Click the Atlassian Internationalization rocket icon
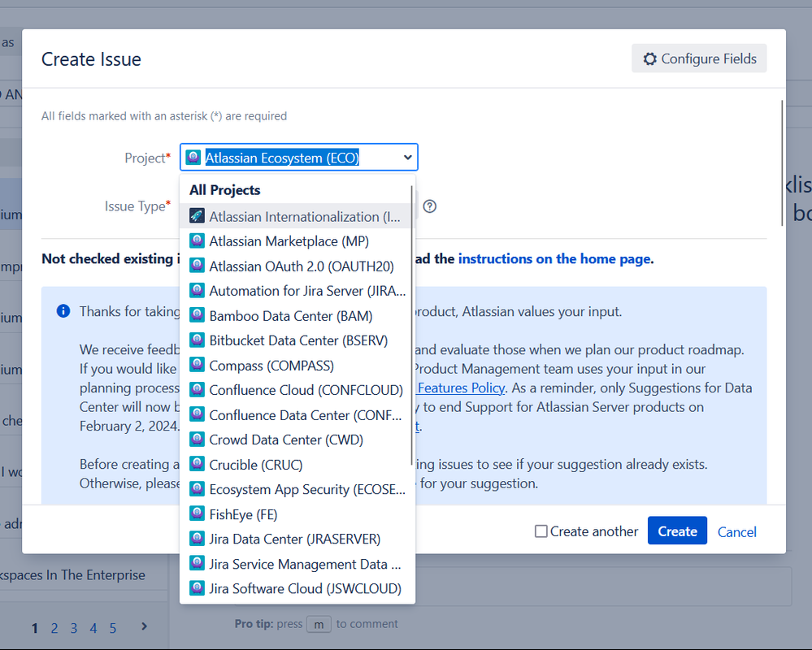This screenshot has width=812, height=650. 197,216
